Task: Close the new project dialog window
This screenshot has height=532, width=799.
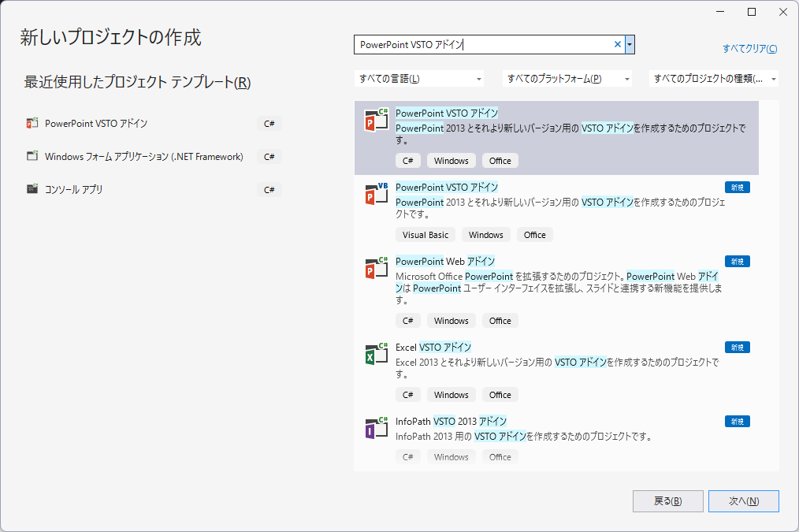Action: click(x=783, y=12)
